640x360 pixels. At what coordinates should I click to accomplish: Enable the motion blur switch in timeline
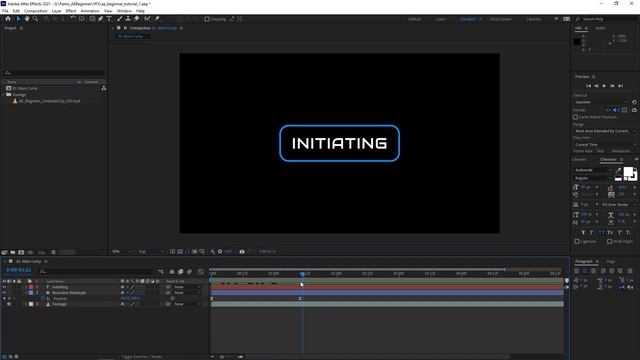point(189,271)
